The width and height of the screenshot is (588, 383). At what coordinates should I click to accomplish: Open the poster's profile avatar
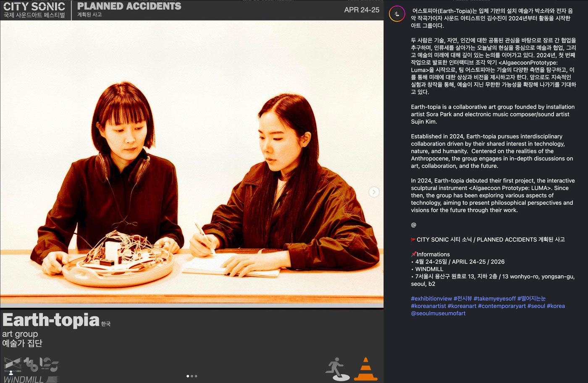(396, 14)
